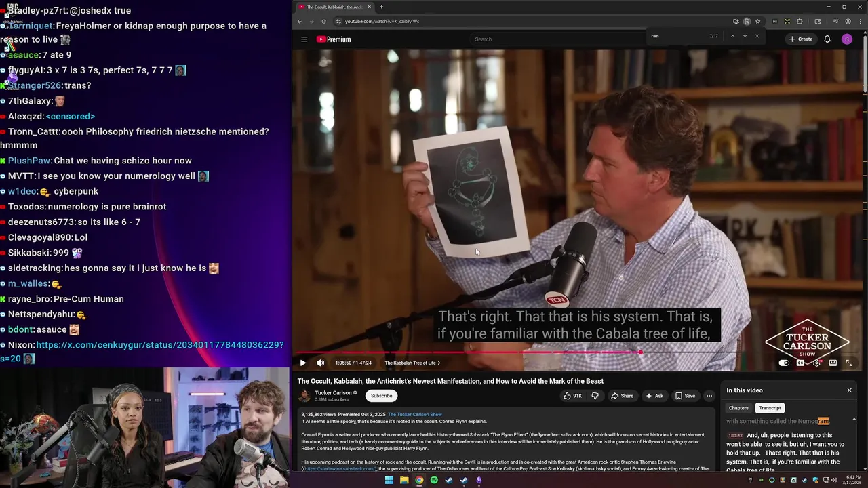Viewport: 868px width, 488px height.
Task: Open the account avatar menu
Action: pos(847,39)
